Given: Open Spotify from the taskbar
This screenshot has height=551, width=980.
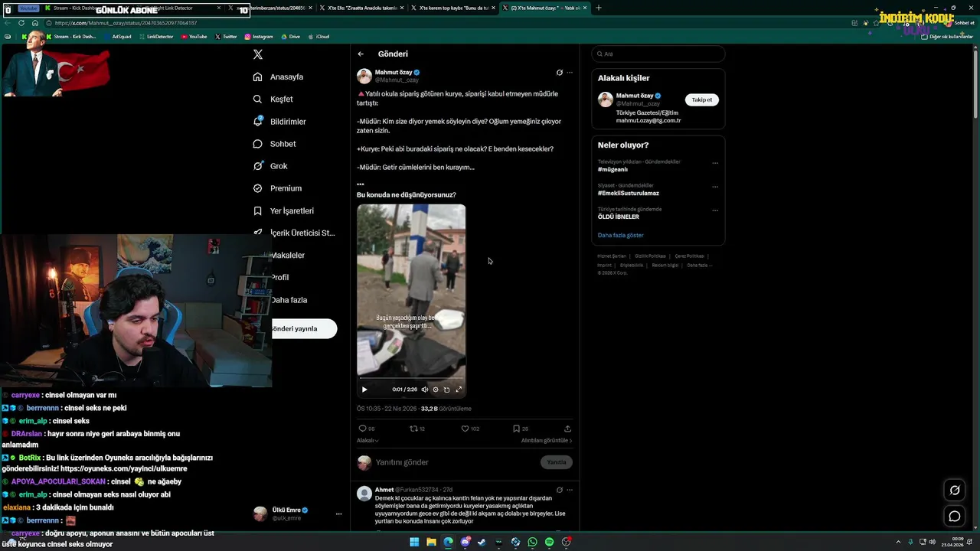Looking at the screenshot, I should tap(549, 542).
